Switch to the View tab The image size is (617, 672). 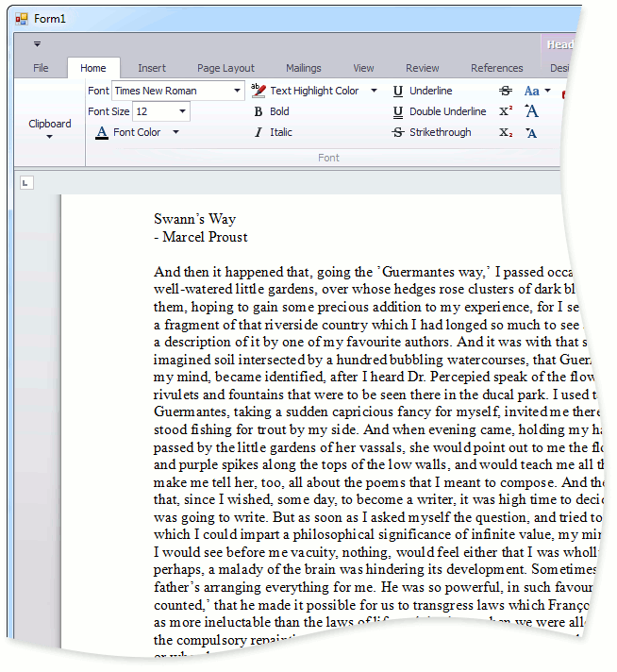pyautogui.click(x=363, y=68)
